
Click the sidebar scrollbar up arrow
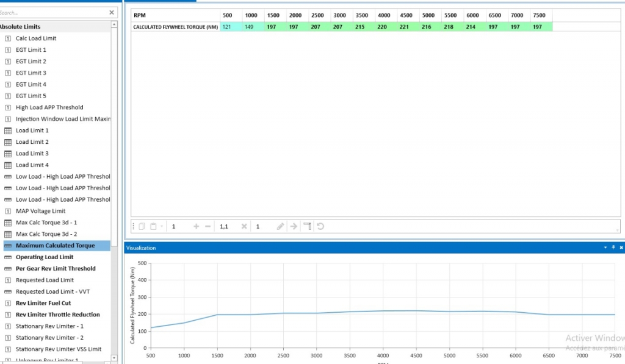(x=114, y=24)
